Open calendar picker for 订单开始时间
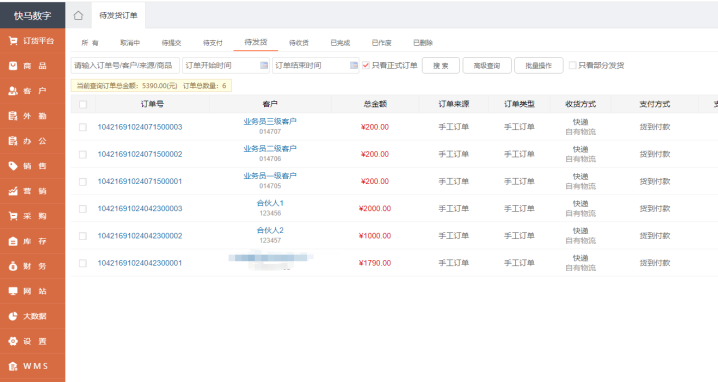This screenshot has width=718, height=382. click(264, 65)
